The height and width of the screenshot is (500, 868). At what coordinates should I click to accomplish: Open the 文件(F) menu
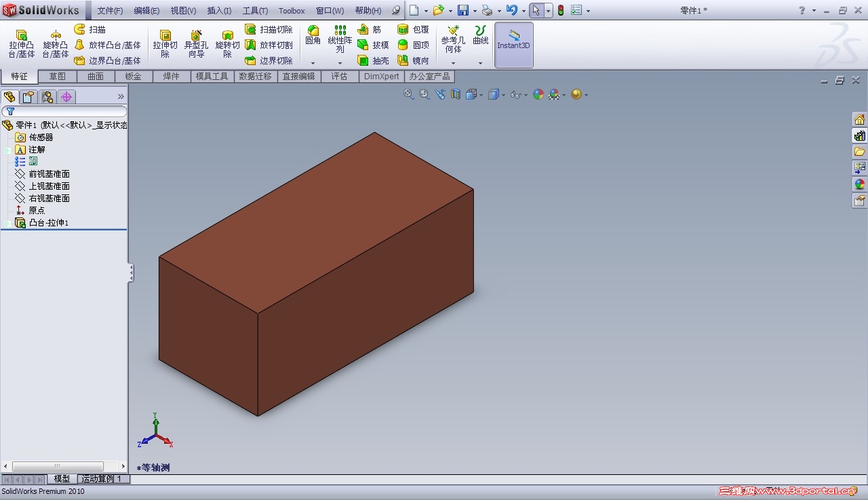click(x=110, y=11)
